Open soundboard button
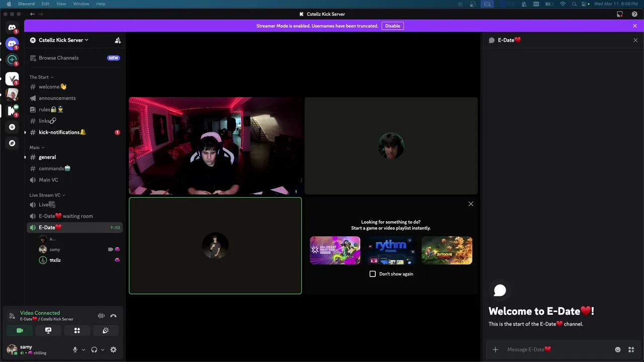 coord(106,330)
